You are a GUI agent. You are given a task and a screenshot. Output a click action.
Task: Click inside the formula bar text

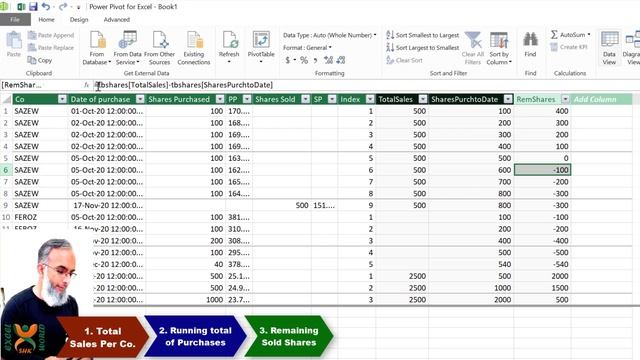pyautogui.click(x=186, y=85)
